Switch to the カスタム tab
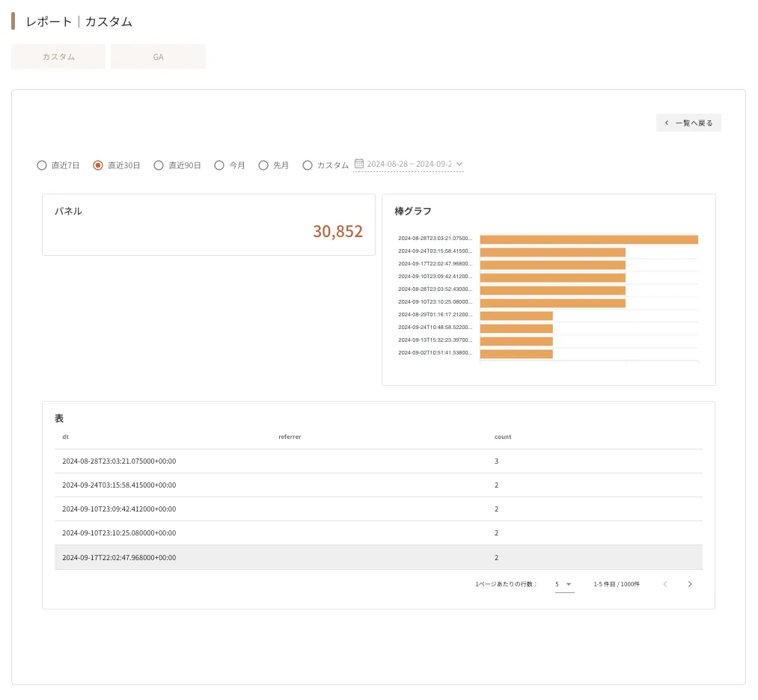Screen dimensions: 758x700 [58, 57]
